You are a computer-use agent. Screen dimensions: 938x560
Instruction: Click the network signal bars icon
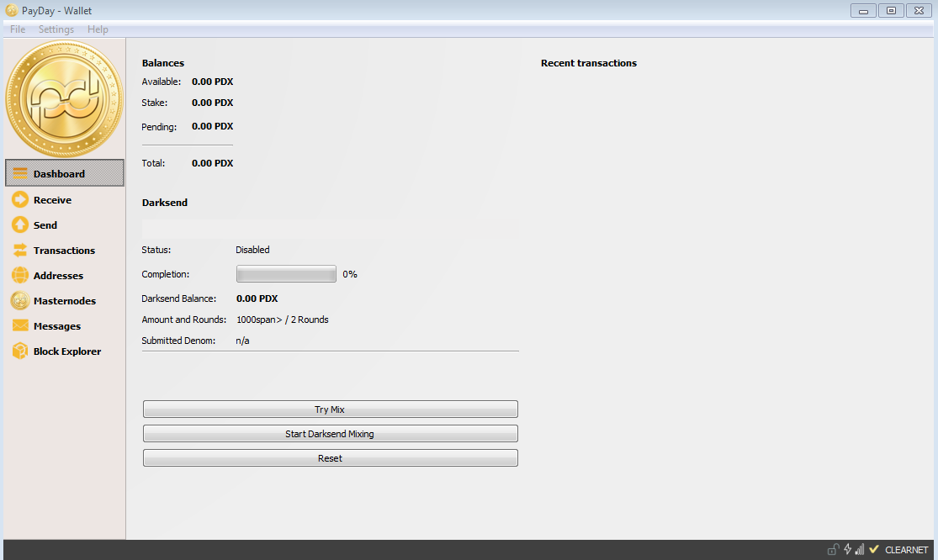pyautogui.click(x=860, y=549)
